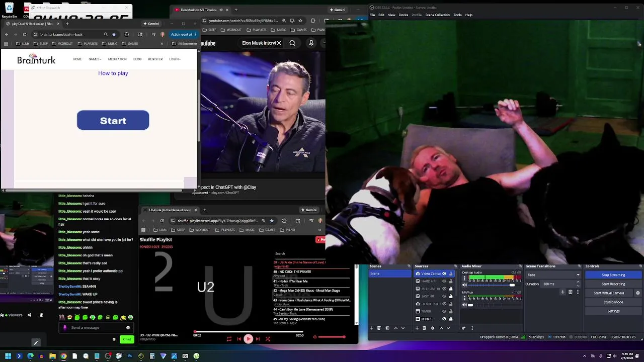Adjust Shuffle Playlist volume slider
The width and height of the screenshot is (644, 362).
332,337
